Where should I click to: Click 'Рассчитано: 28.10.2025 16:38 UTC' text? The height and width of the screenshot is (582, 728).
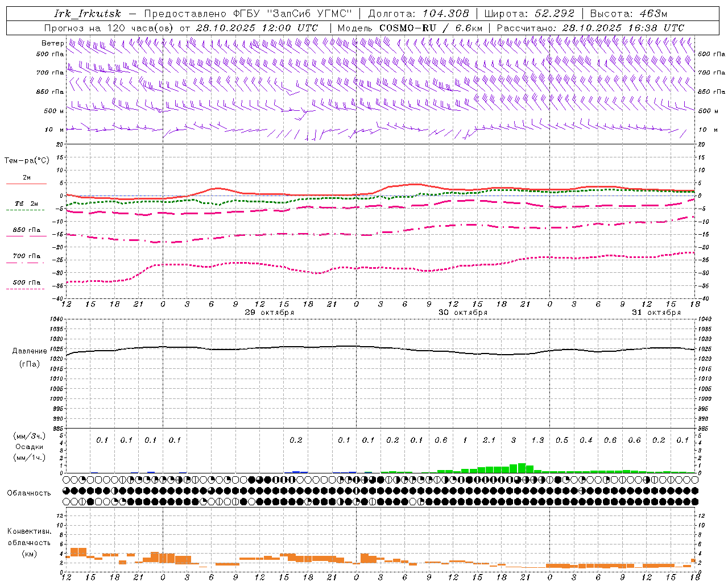(x=590, y=28)
